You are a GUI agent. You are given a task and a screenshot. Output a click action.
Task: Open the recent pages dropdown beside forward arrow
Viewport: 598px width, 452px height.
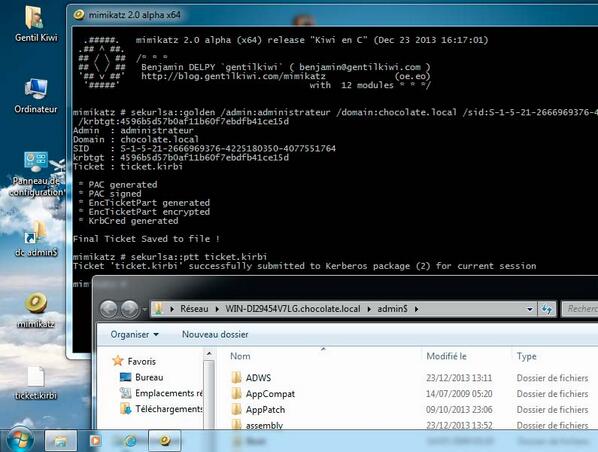[x=144, y=309]
